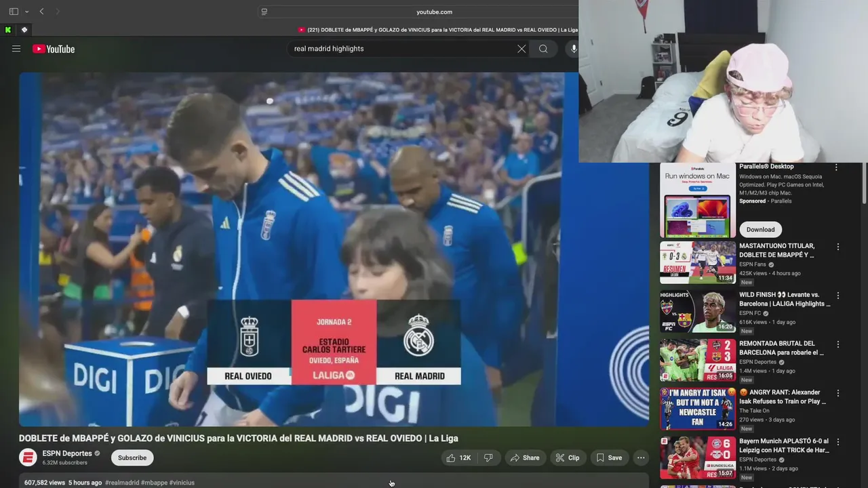Open the WILD FINISH Levante vs. Barcelona title

785,300
